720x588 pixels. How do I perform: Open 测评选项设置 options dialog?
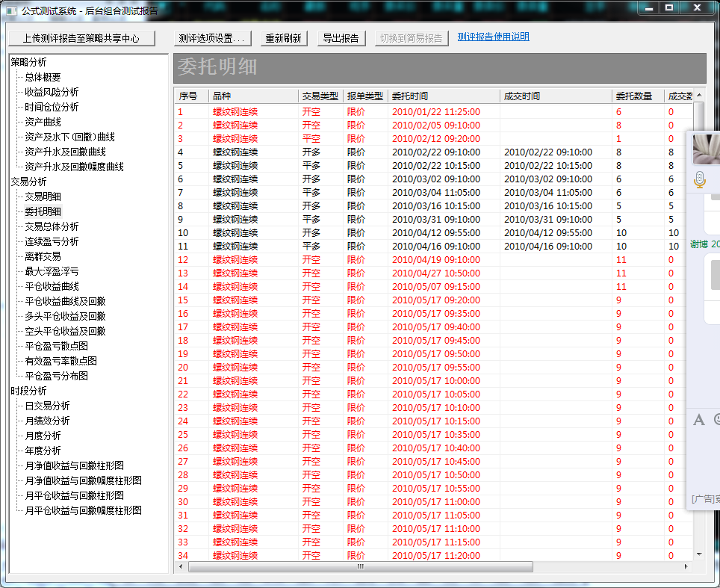tap(211, 38)
